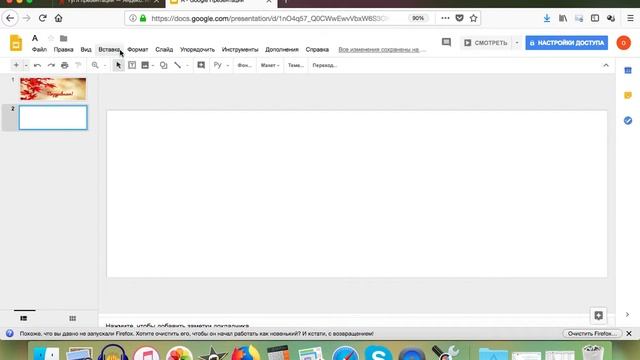Viewport: 640px width, 360px height.
Task: Click Очистить Firefox button
Action: [x=592, y=333]
